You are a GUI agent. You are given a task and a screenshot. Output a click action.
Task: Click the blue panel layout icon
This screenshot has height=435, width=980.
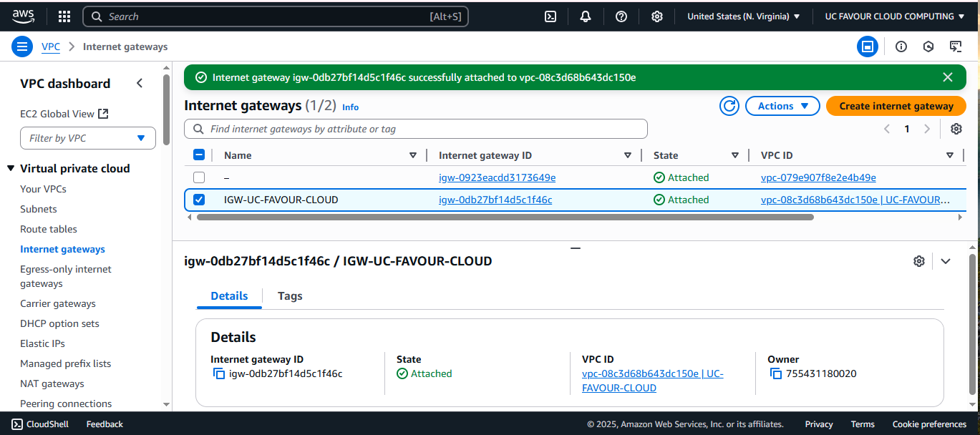click(x=868, y=47)
